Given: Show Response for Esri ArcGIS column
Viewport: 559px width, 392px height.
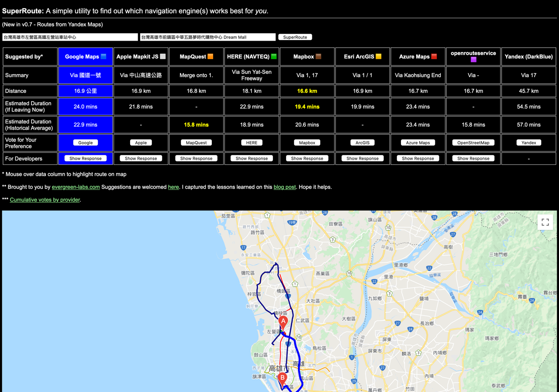Looking at the screenshot, I should click(x=362, y=158).
